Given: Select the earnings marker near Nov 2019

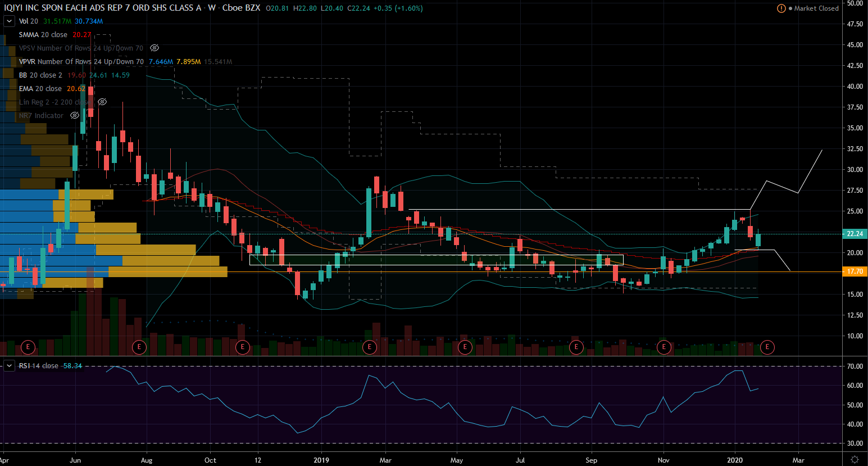Looking at the screenshot, I should point(664,347).
